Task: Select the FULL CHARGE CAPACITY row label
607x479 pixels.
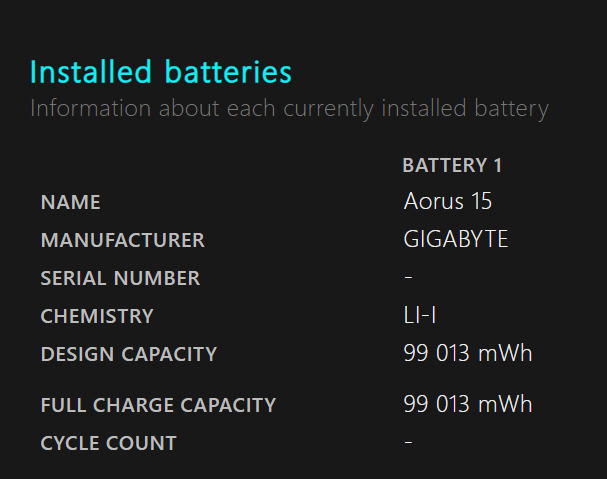Action: [158, 405]
